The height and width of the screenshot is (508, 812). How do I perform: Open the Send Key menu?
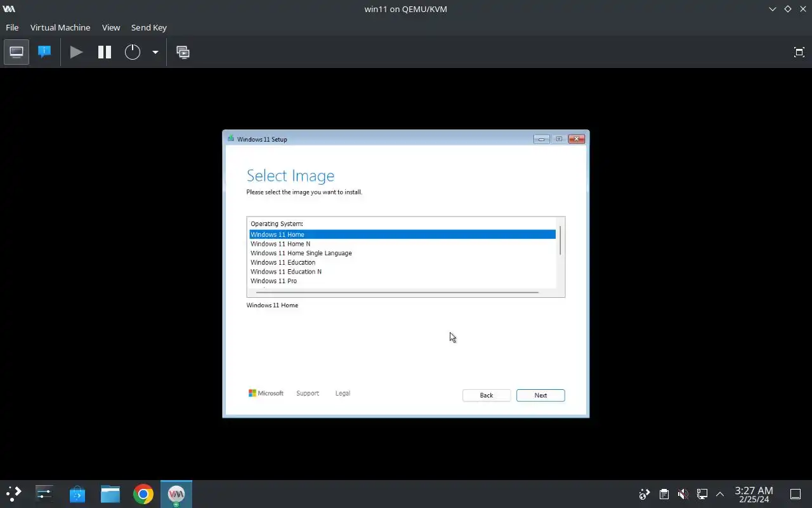pyautogui.click(x=149, y=27)
